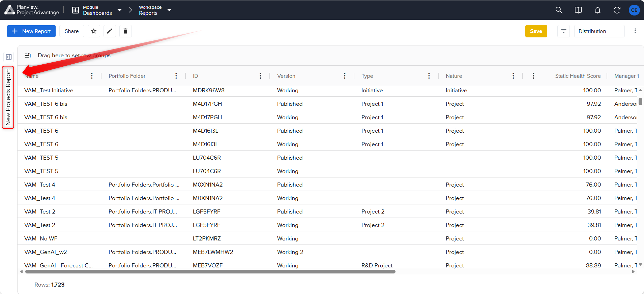The image size is (644, 294).
Task: Click the VAM_GenAI - Forecast C... name cell
Action: tap(58, 265)
